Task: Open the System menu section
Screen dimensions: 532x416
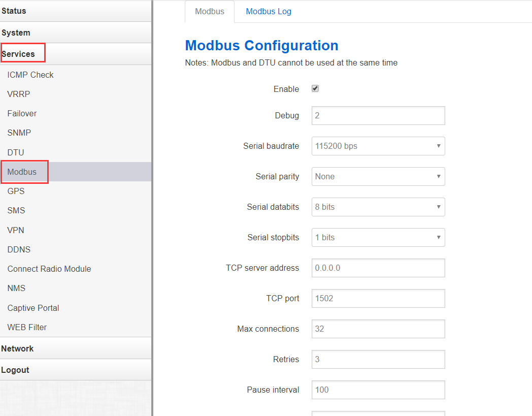Action: pos(16,33)
